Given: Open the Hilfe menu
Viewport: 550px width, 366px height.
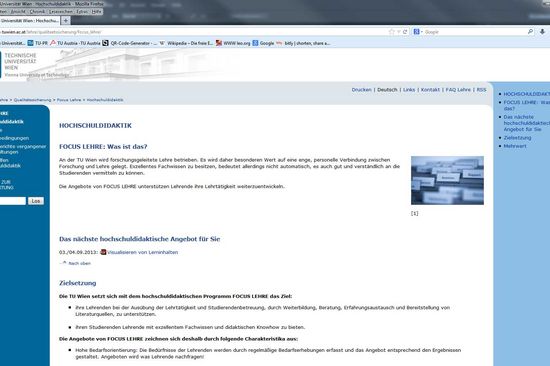Looking at the screenshot, I should pos(96,12).
